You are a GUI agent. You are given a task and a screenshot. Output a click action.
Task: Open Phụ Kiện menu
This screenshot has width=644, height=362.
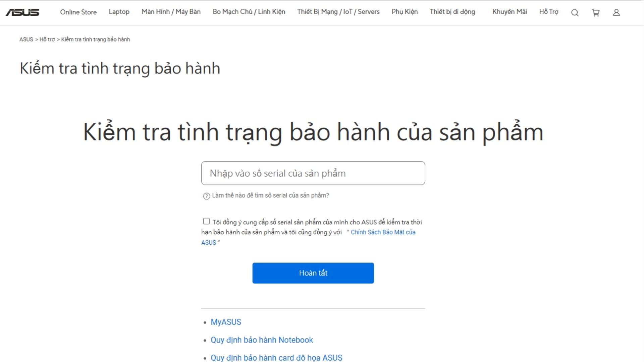point(405,12)
